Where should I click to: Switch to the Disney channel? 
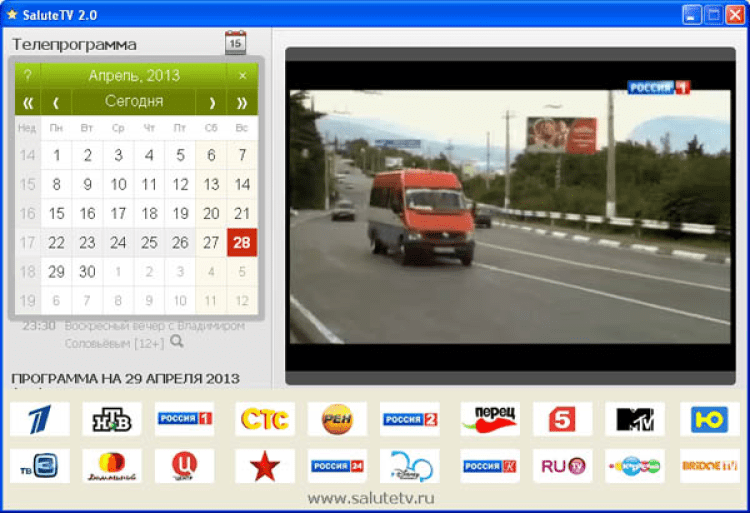tap(410, 466)
